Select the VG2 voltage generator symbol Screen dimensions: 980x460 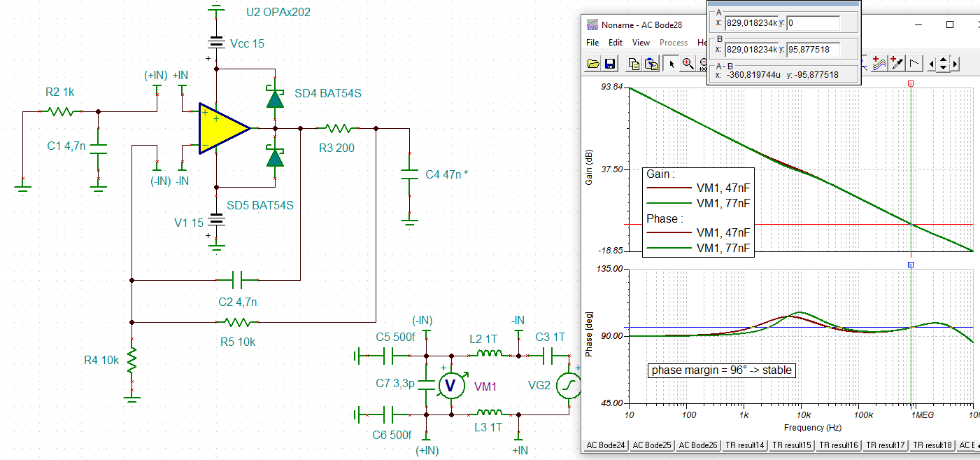(x=569, y=385)
